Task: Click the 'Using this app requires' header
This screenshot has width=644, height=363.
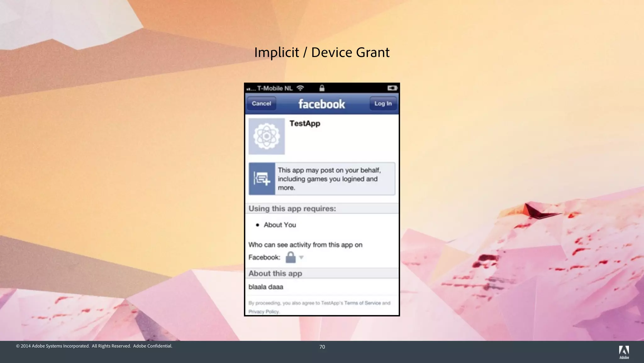Action: [292, 208]
